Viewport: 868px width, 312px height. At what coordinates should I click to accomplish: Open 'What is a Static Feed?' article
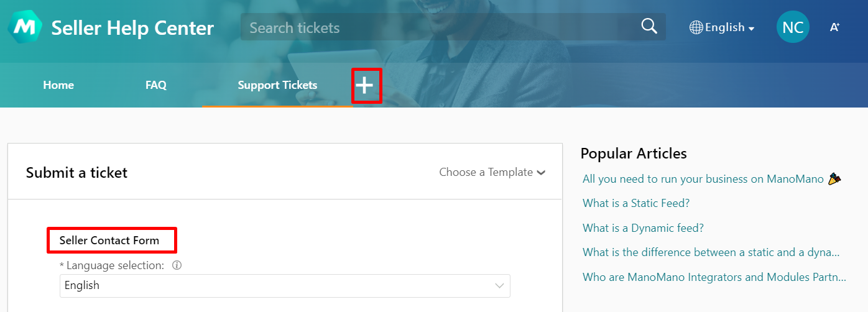(636, 203)
